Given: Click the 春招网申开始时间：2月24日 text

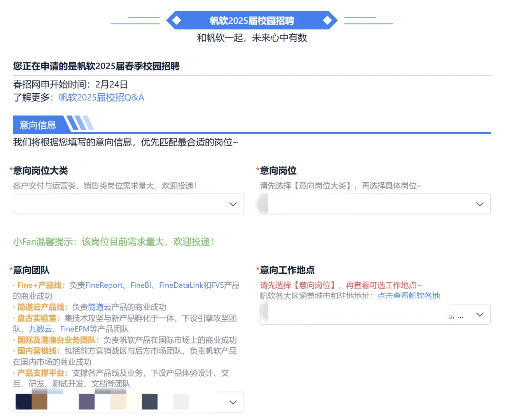Looking at the screenshot, I should (x=70, y=84).
